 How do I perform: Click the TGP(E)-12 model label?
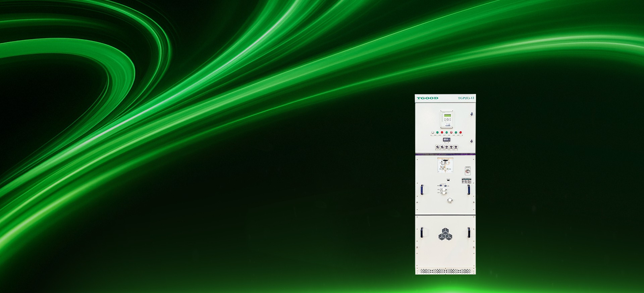pos(466,98)
